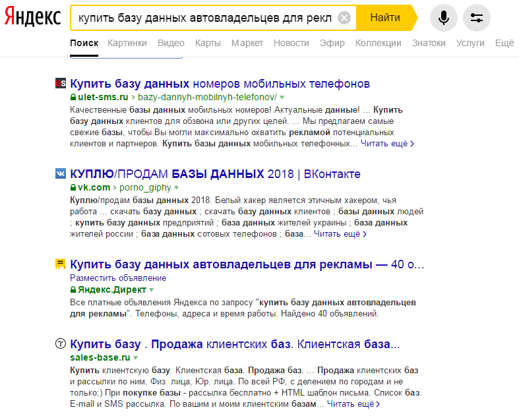
Task: Expand dropdown arrow next to ulet-sms.ru URL
Action: coord(282,98)
